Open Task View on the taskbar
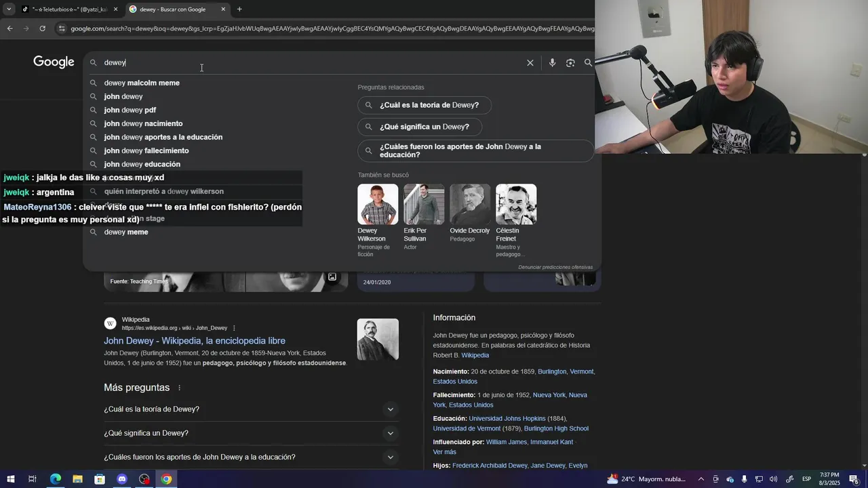868x488 pixels. (x=32, y=479)
